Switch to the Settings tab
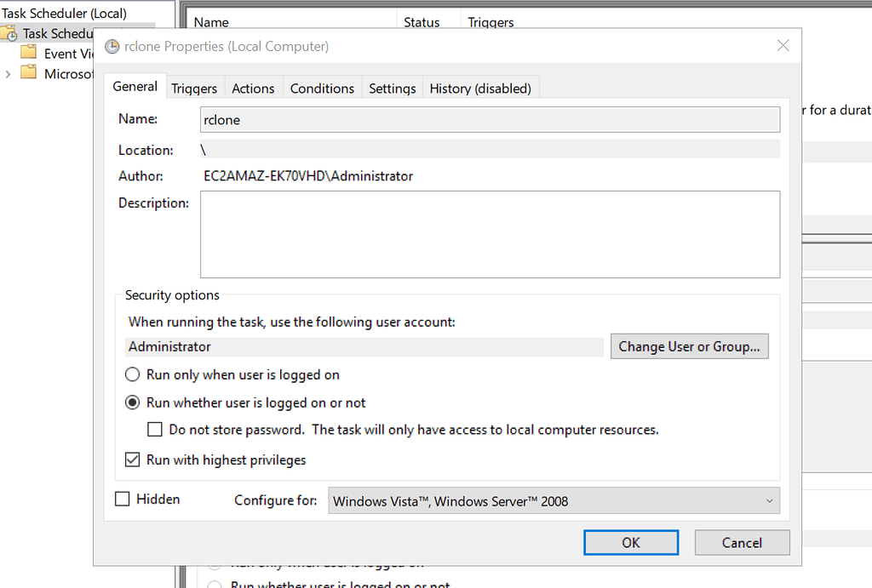This screenshot has width=872, height=588. click(392, 88)
